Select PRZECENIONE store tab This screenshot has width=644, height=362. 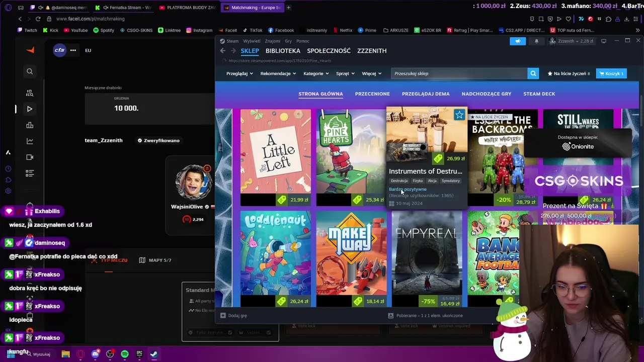(372, 94)
